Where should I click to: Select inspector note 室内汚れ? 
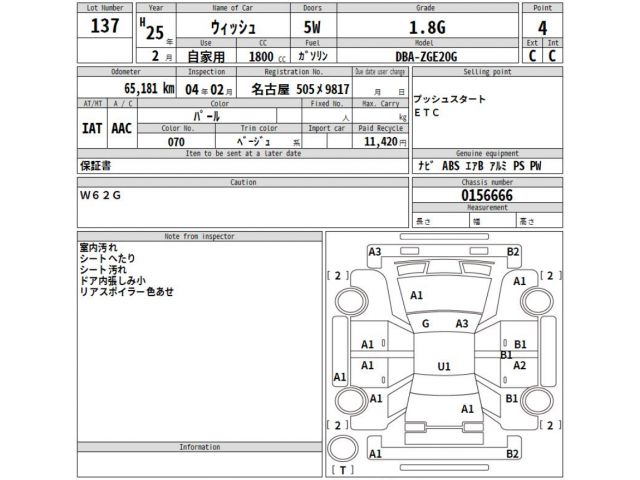coord(98,247)
